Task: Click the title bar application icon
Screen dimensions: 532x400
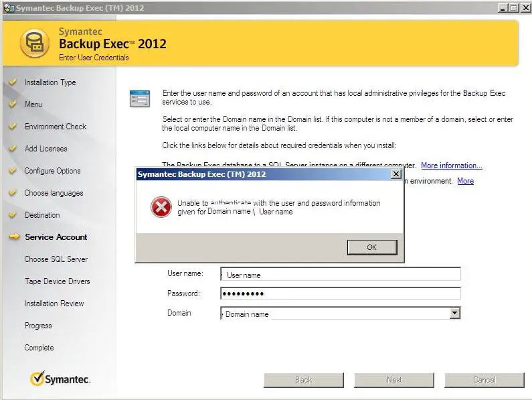Action: pyautogui.click(x=9, y=8)
